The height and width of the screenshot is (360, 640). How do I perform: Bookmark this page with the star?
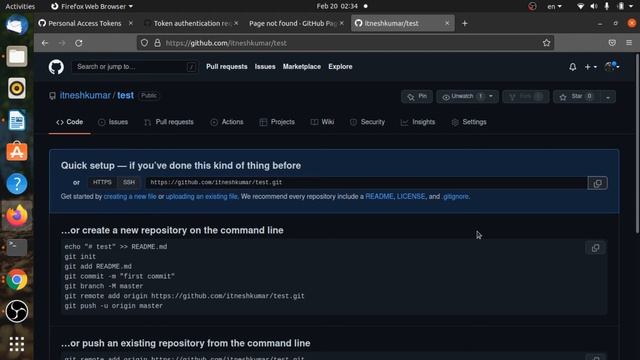pos(546,43)
